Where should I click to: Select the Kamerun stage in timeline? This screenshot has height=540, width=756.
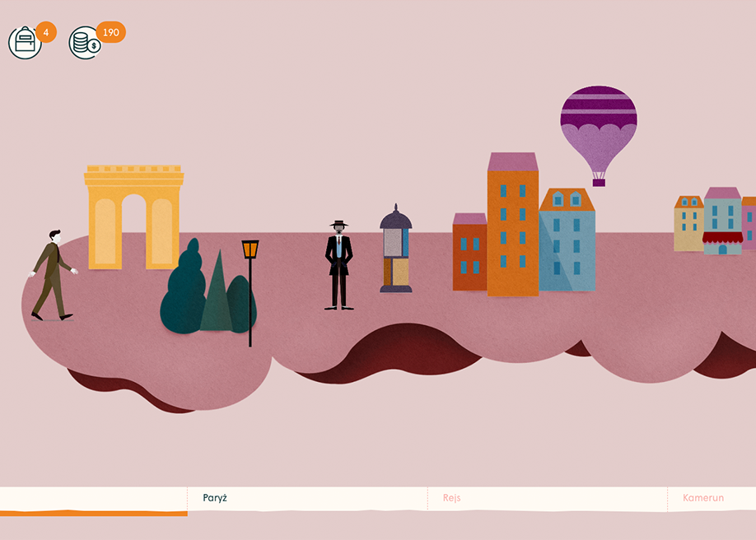(702, 498)
